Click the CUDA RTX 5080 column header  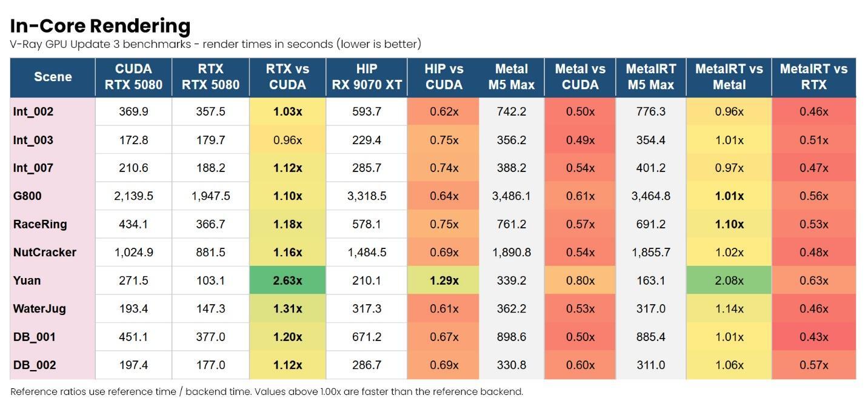[133, 77]
